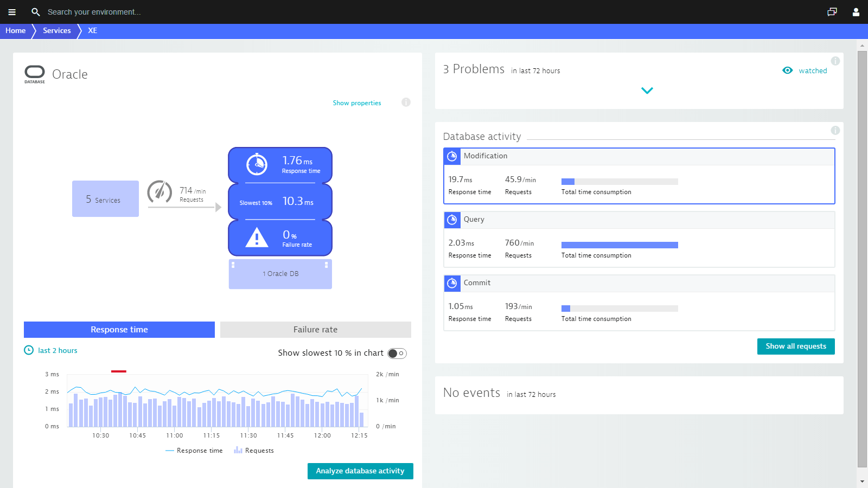This screenshot has width=868, height=488.
Task: Toggle Show slowest 10 % in chart
Action: click(397, 354)
